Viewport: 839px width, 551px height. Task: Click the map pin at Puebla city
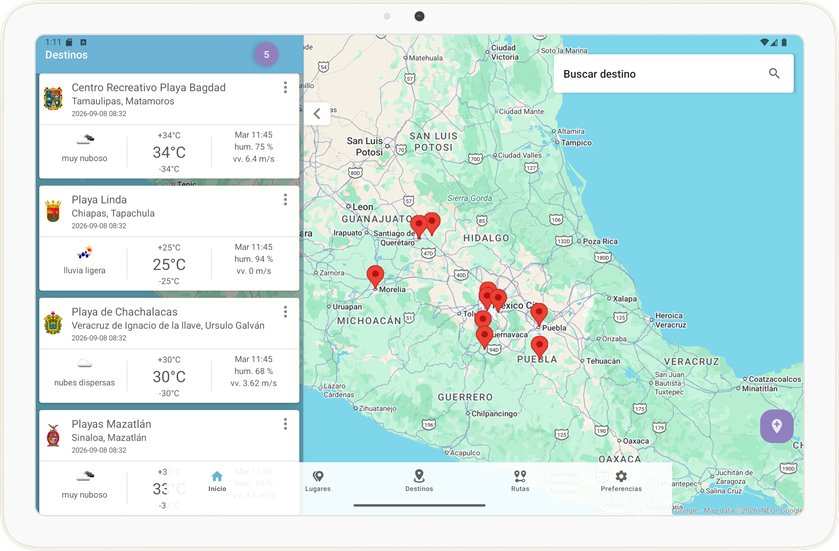coord(539,315)
